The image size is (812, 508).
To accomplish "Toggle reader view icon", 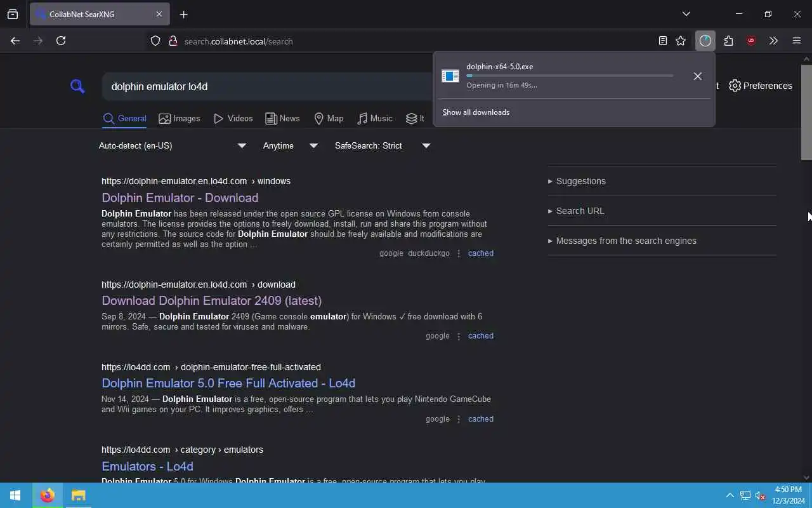I will 662,41.
